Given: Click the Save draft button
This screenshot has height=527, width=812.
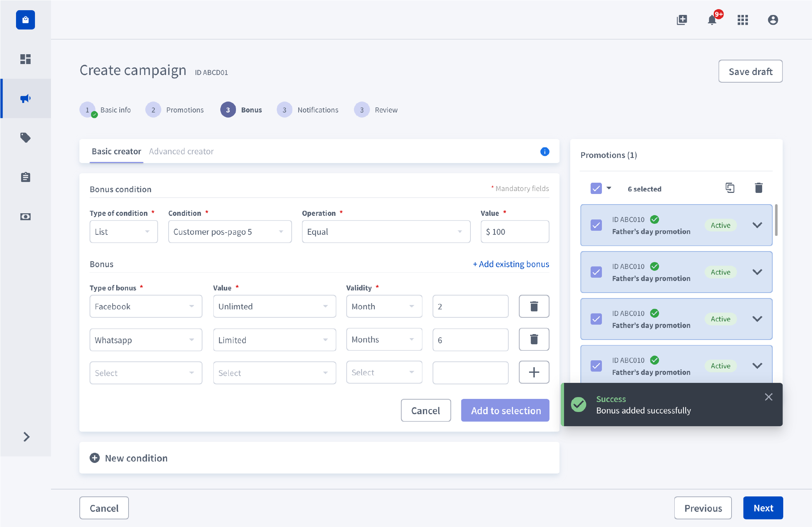Looking at the screenshot, I should pyautogui.click(x=750, y=71).
